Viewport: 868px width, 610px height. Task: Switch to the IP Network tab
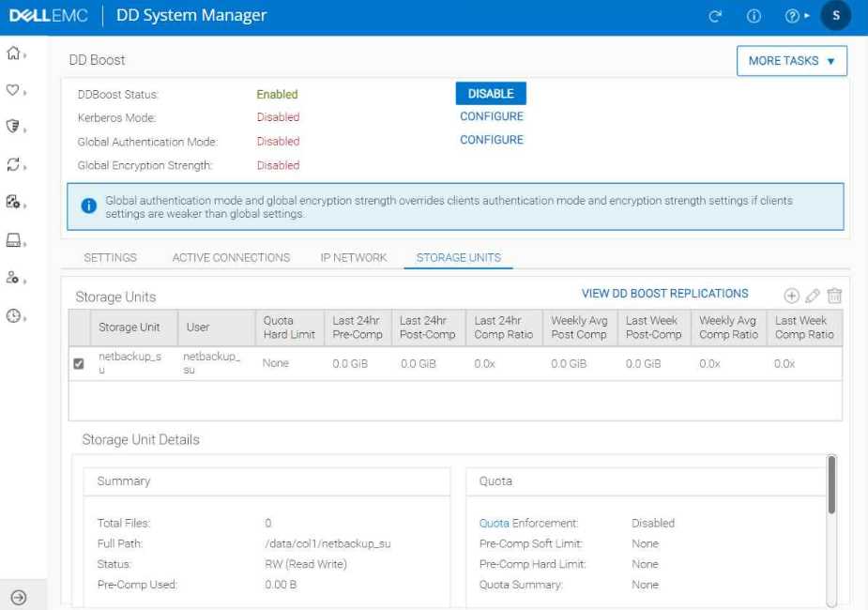[x=353, y=257]
